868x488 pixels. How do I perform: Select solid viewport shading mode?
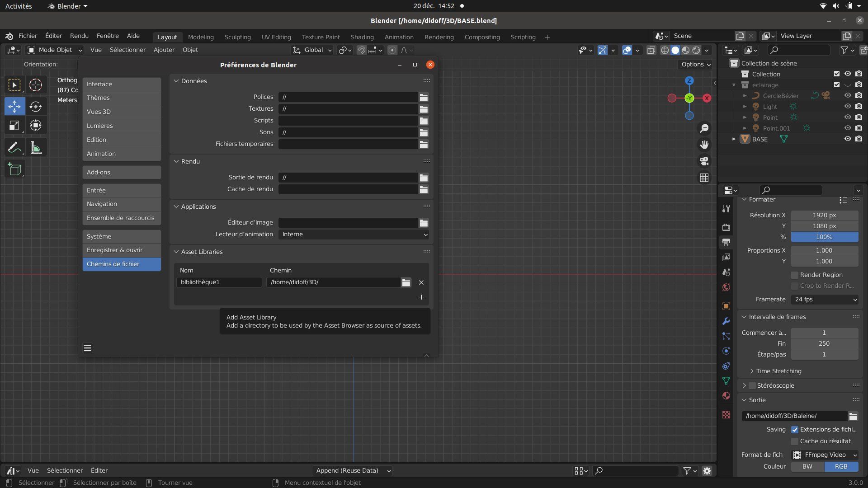675,50
